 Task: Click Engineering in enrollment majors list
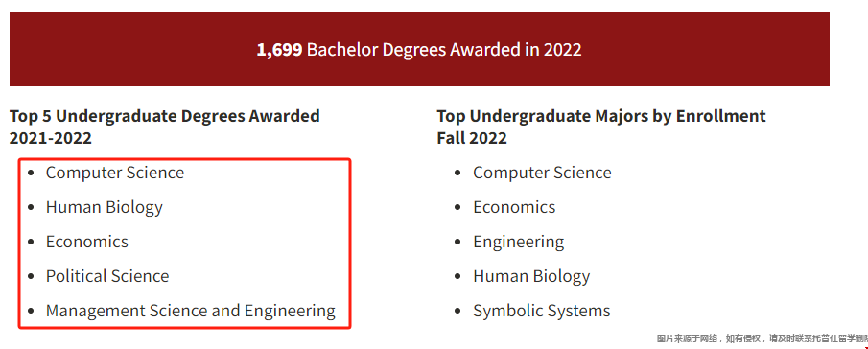point(519,243)
